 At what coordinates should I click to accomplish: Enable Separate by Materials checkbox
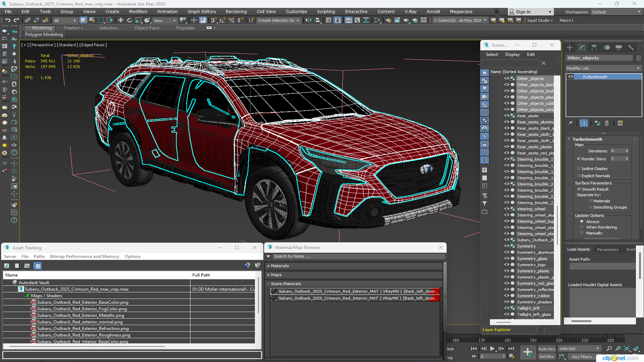[x=591, y=201]
